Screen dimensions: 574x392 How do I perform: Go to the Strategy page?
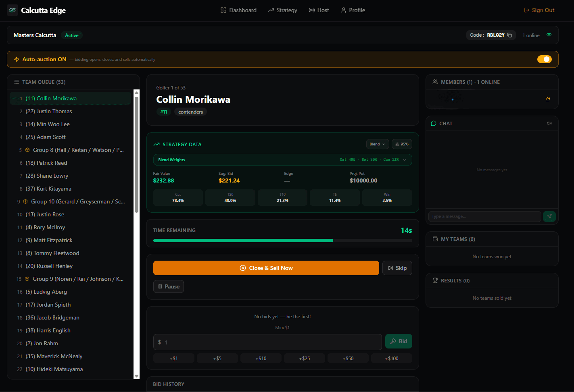coord(282,10)
